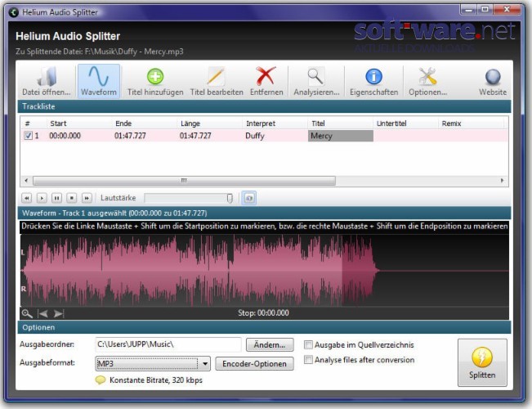Click the # column header
532x409 pixels.
(34, 124)
